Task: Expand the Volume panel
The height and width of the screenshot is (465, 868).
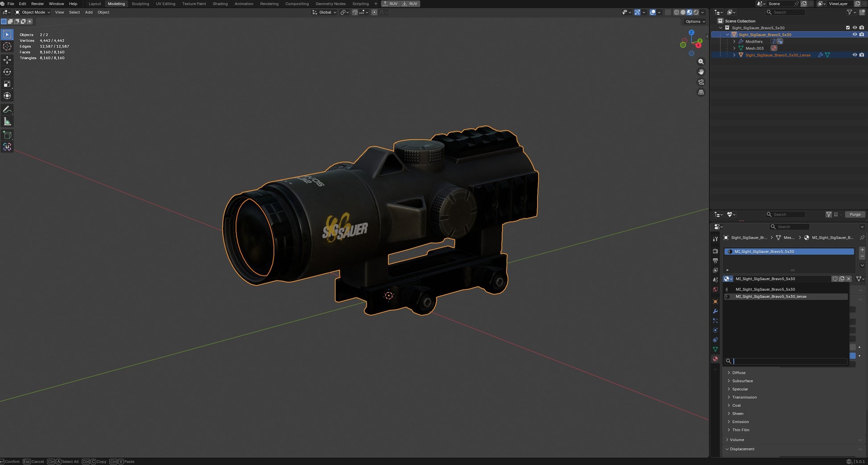Action: [x=736, y=440]
